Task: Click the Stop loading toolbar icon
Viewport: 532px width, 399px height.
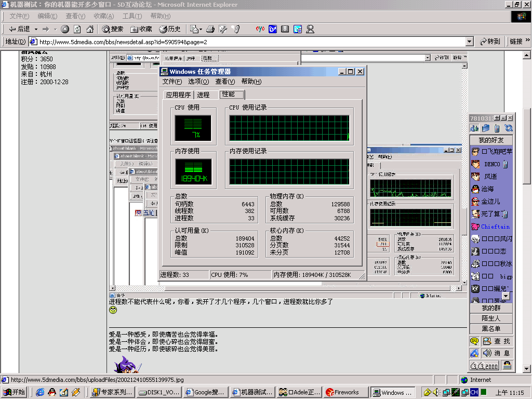Action: [65, 29]
